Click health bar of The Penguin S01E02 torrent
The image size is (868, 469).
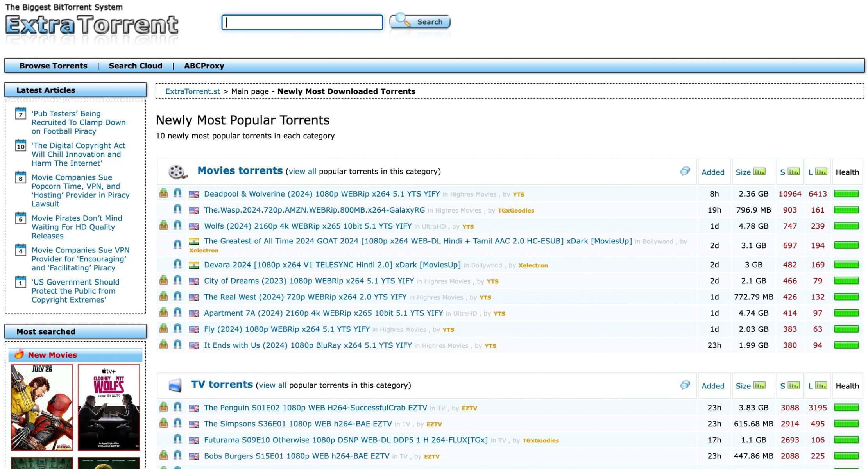click(846, 408)
